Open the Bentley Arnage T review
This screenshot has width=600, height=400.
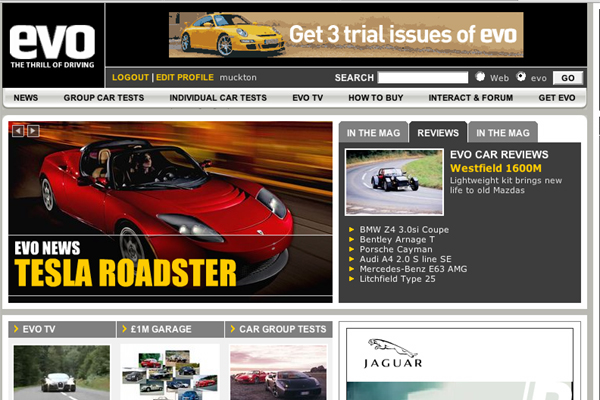397,240
